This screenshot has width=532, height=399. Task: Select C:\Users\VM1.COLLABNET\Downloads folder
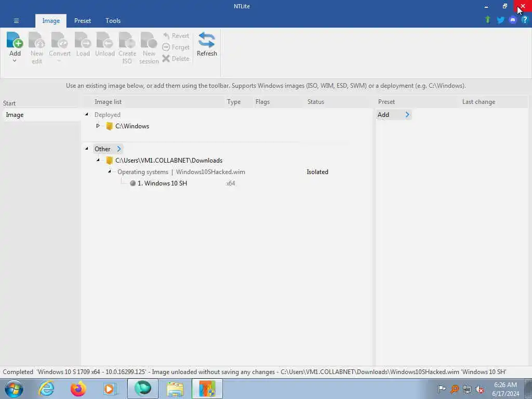pos(169,160)
